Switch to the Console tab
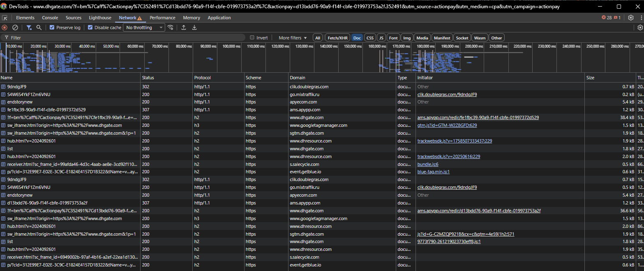The image size is (644, 271). (50, 18)
